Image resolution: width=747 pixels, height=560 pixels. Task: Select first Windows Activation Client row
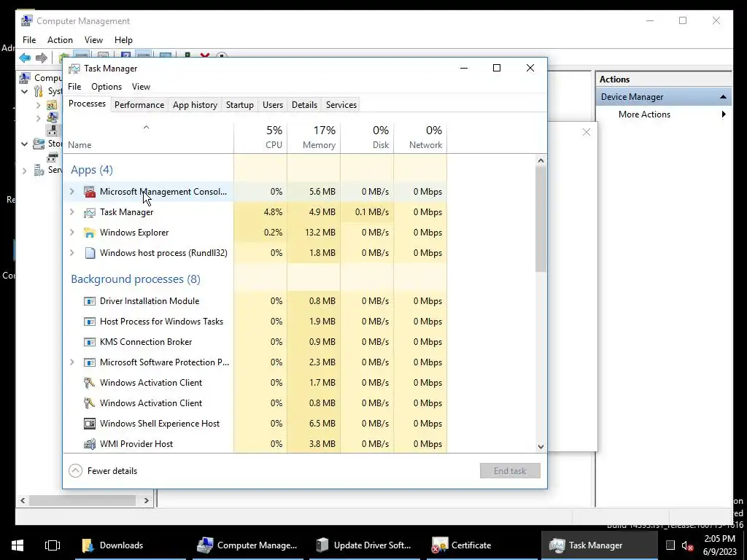click(255, 383)
